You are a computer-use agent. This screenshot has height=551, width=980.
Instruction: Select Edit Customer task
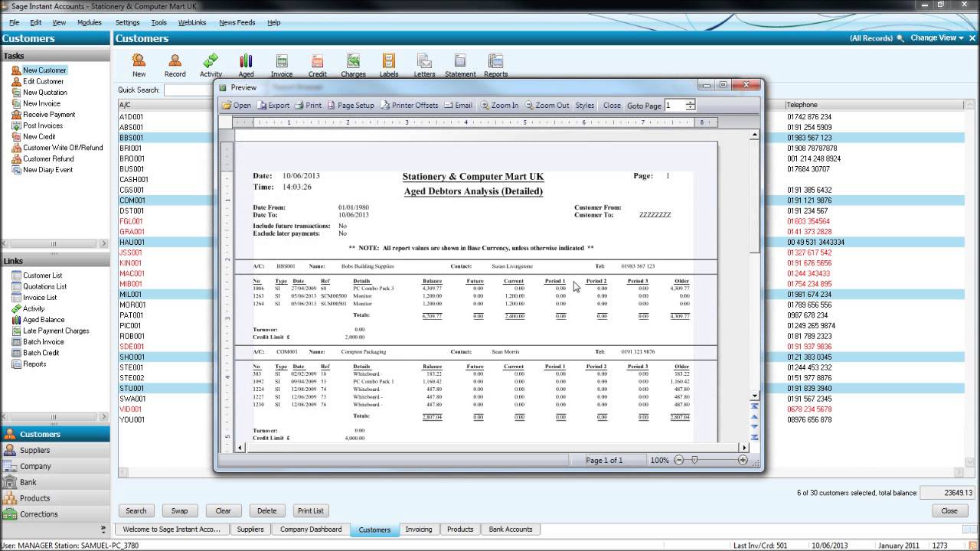(43, 81)
